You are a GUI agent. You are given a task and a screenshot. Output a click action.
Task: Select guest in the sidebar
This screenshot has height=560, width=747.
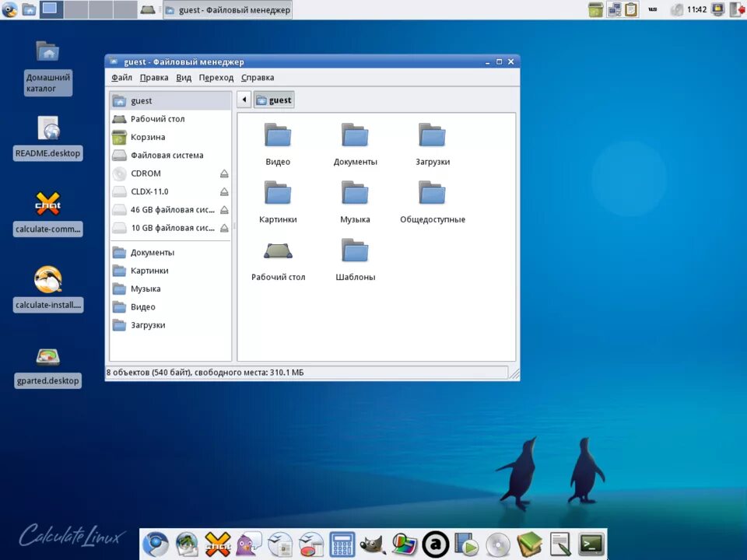[x=170, y=100]
